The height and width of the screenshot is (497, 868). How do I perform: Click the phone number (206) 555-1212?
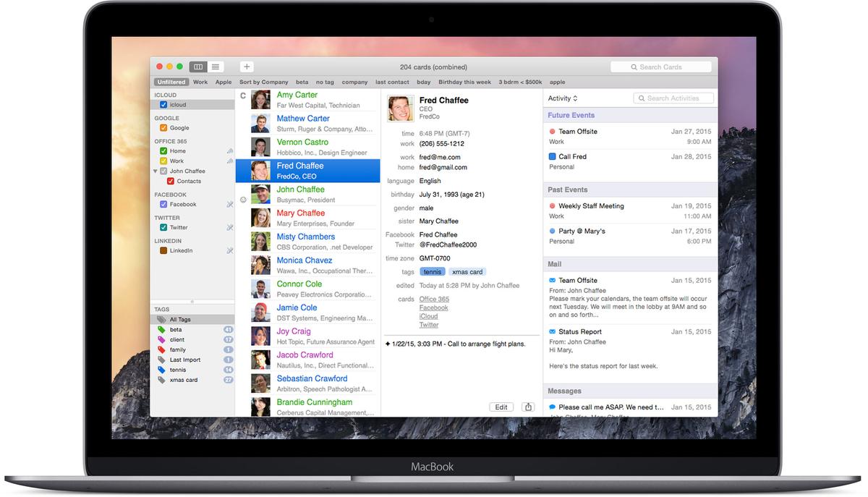point(442,144)
